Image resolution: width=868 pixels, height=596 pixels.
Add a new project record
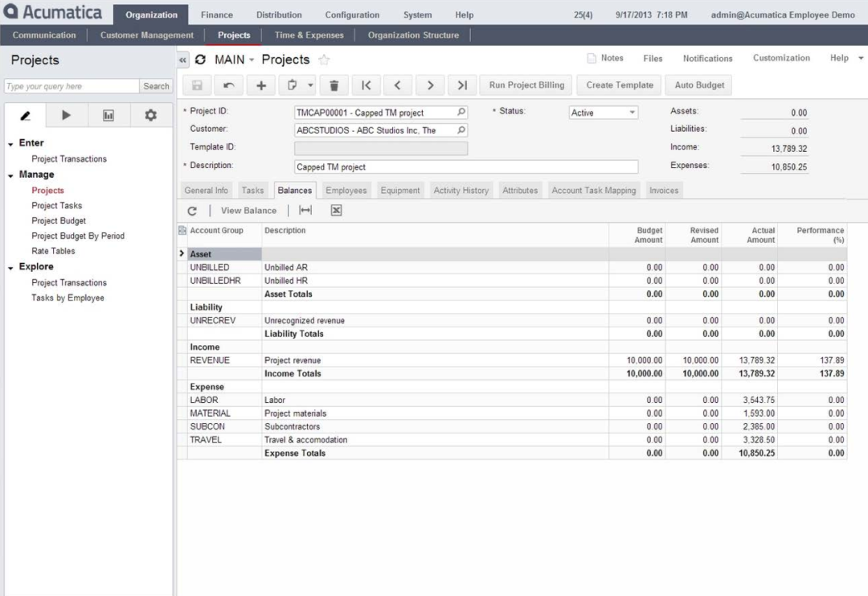(x=260, y=85)
